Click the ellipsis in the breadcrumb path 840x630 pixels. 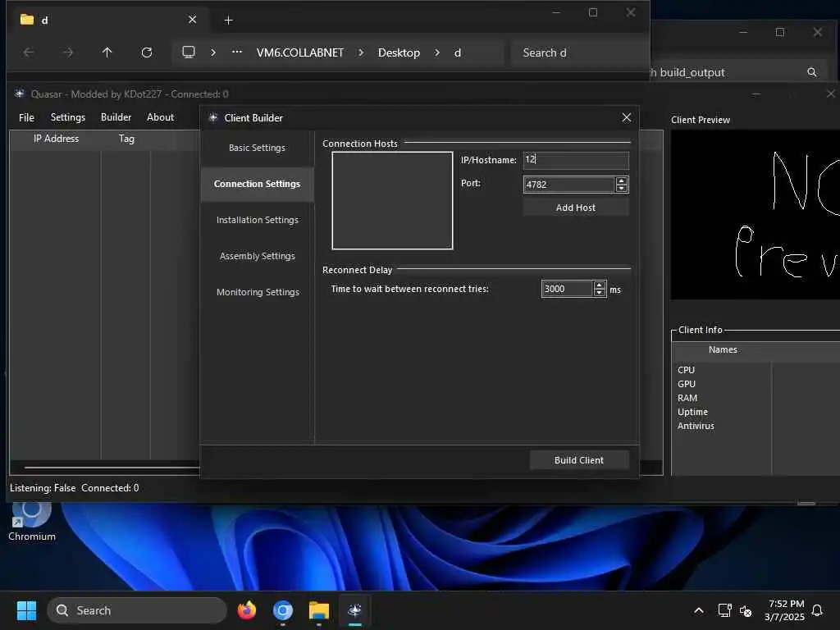(x=237, y=52)
